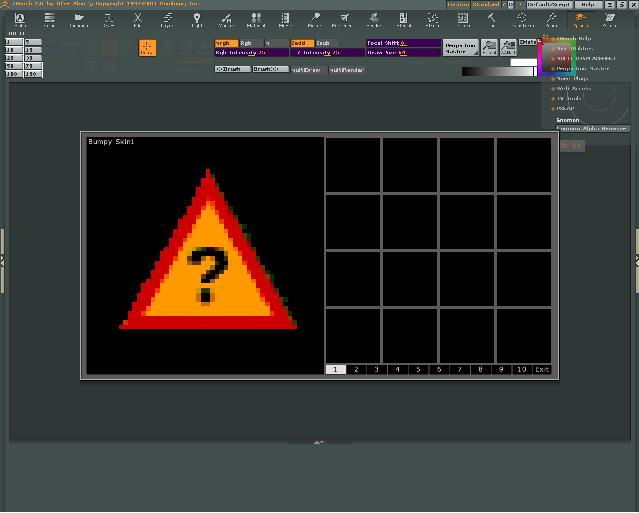Viewport: 639px width, 513px height.
Task: Toggle the Mrgb mode button
Action: tap(224, 43)
